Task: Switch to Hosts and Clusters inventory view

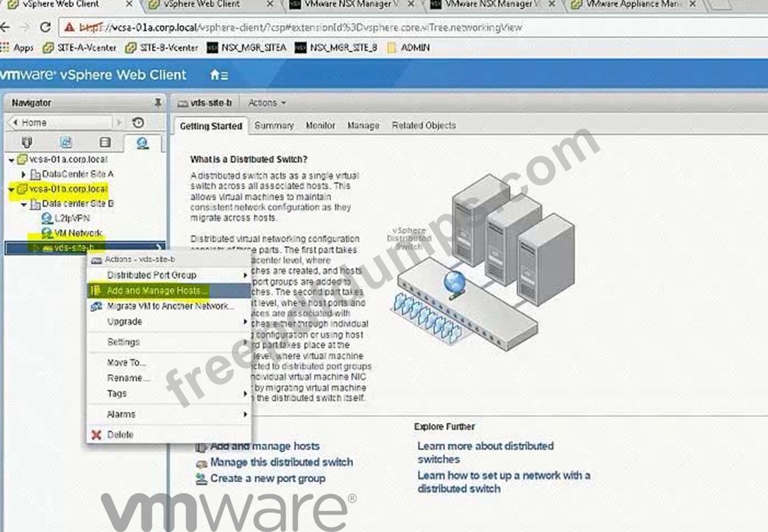Action: [x=27, y=142]
